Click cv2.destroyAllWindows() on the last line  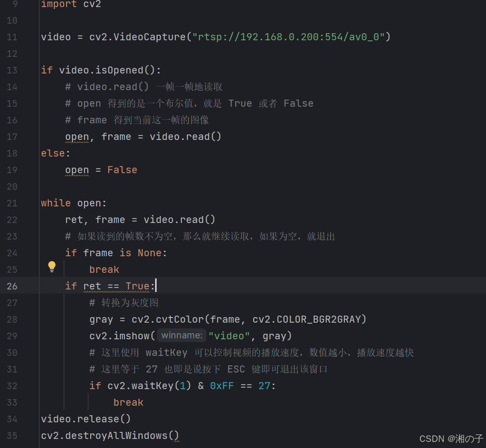point(110,435)
